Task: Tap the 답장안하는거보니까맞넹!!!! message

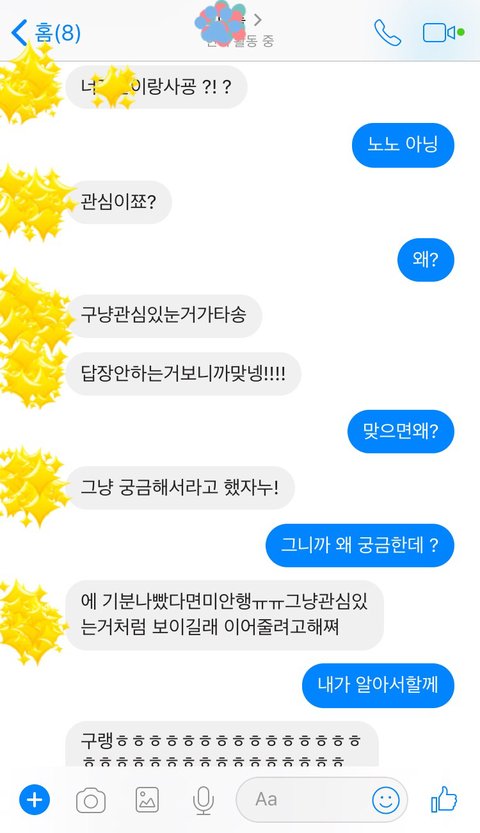Action: coord(184,373)
